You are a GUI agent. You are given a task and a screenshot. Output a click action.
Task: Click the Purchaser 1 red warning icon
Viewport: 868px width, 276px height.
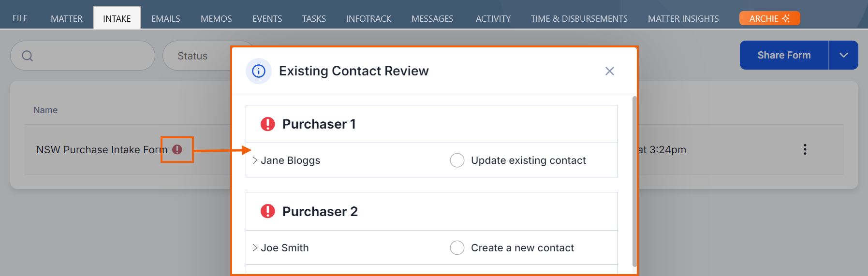(x=267, y=124)
